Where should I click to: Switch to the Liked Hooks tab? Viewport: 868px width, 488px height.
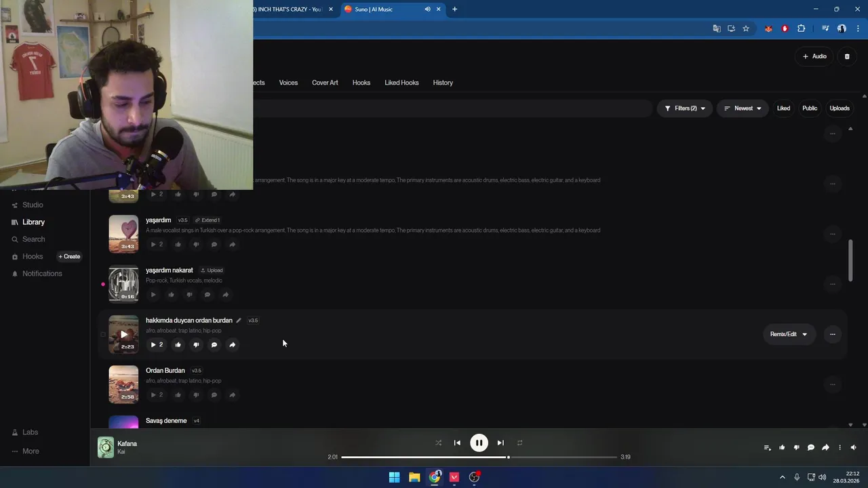pos(401,83)
